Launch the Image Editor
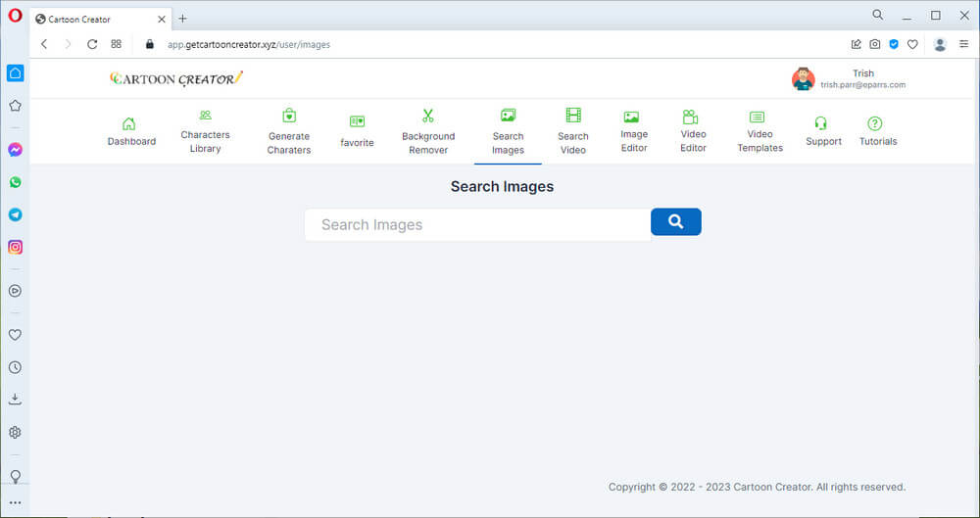The image size is (980, 518). 634,131
